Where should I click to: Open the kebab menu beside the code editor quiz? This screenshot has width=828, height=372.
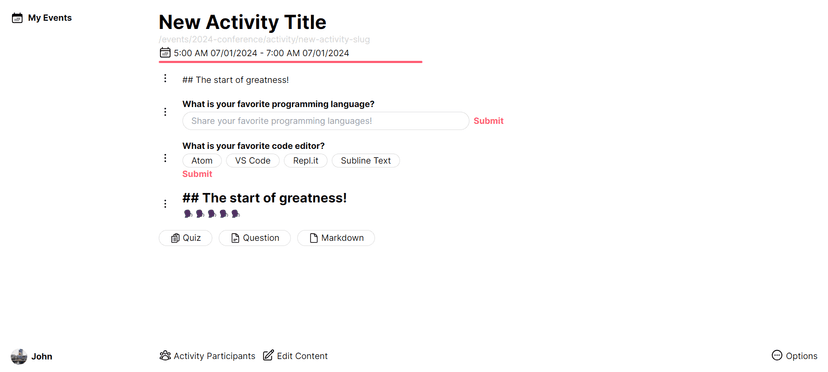[x=165, y=158]
